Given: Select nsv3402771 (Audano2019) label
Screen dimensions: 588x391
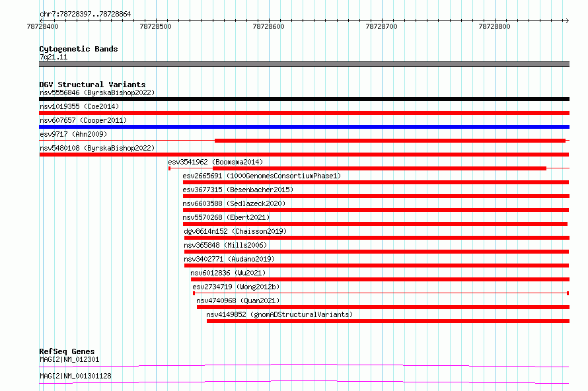Looking at the screenshot, I should 229,259.
